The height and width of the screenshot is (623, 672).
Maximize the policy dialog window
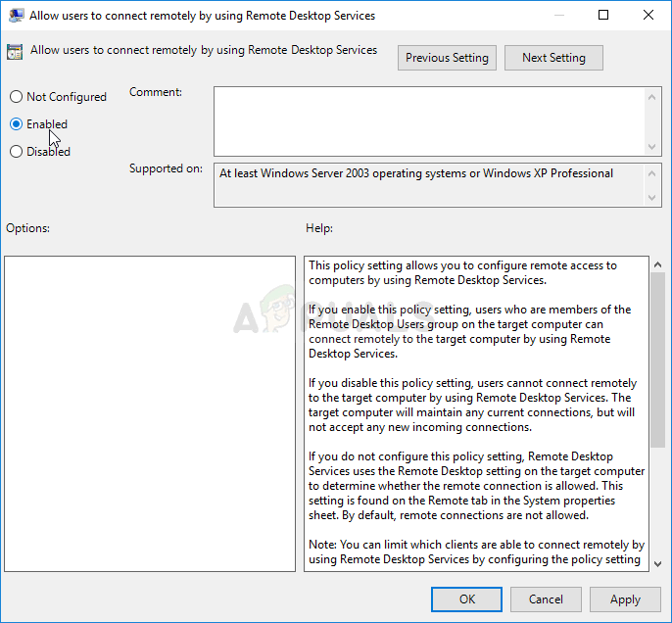point(603,15)
